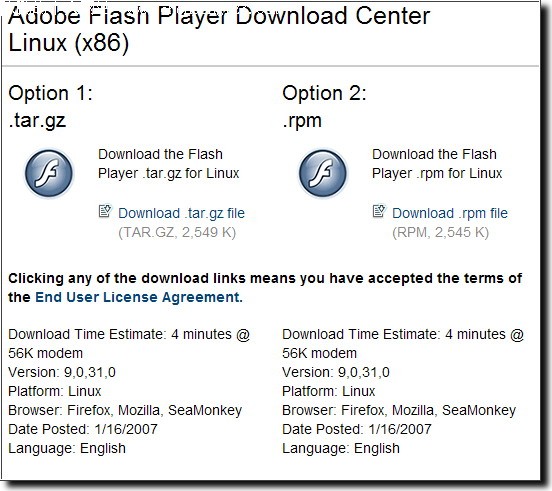Click the '.tar.gz' subheading under Option 1
Screen dimensions: 552x491
[x=37, y=121]
